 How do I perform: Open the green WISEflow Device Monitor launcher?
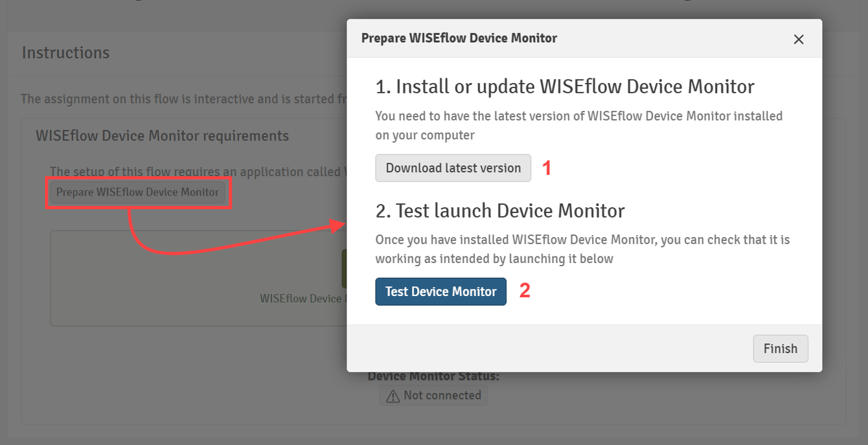345,269
